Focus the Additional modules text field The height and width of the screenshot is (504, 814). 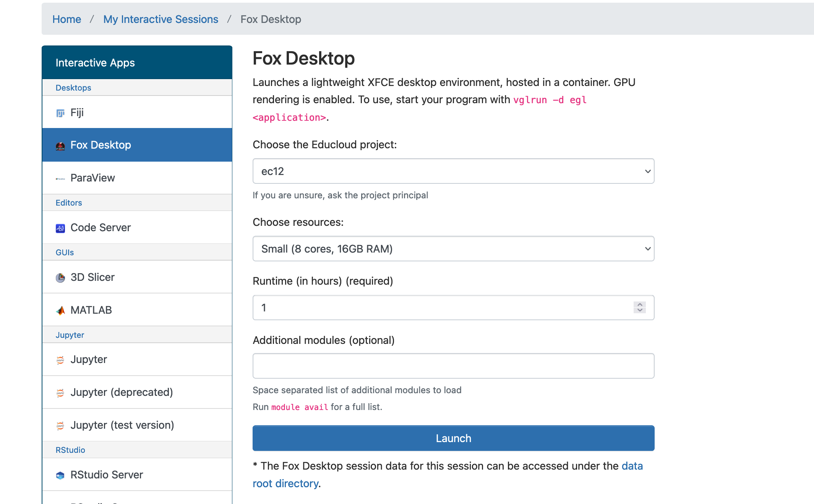point(453,366)
